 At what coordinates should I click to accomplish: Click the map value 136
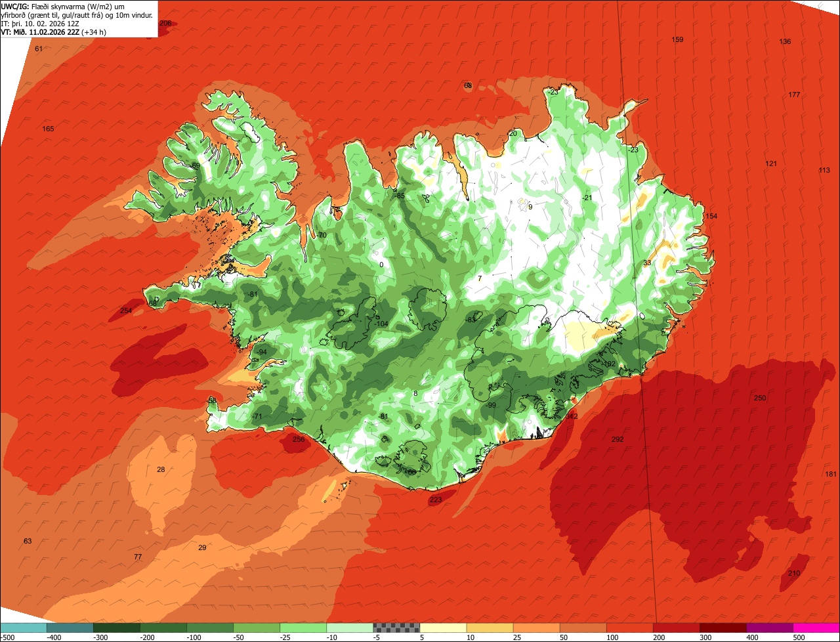pos(785,41)
